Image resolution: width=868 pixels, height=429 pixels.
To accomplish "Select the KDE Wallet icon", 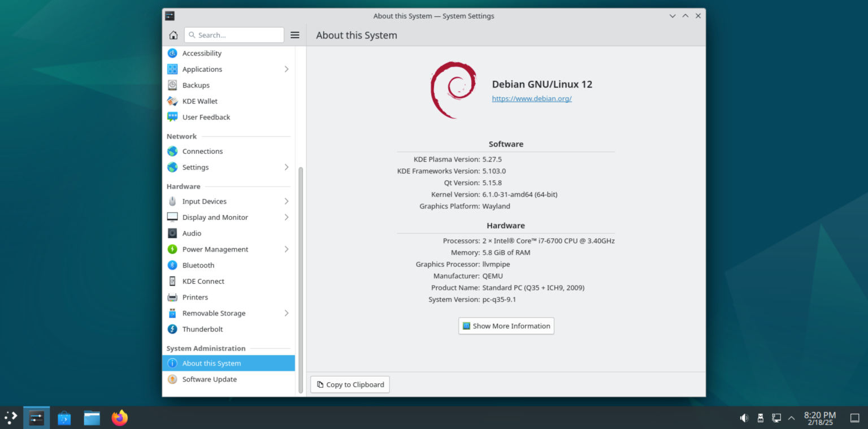I will [172, 101].
